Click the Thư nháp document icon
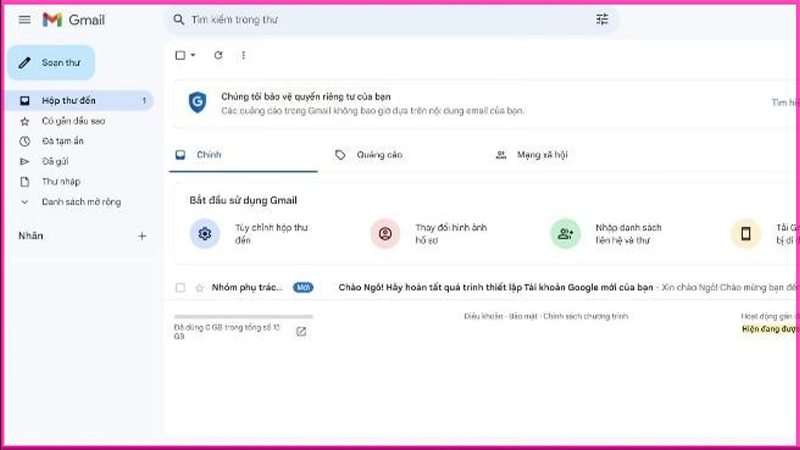The height and width of the screenshot is (450, 800). coord(24,182)
